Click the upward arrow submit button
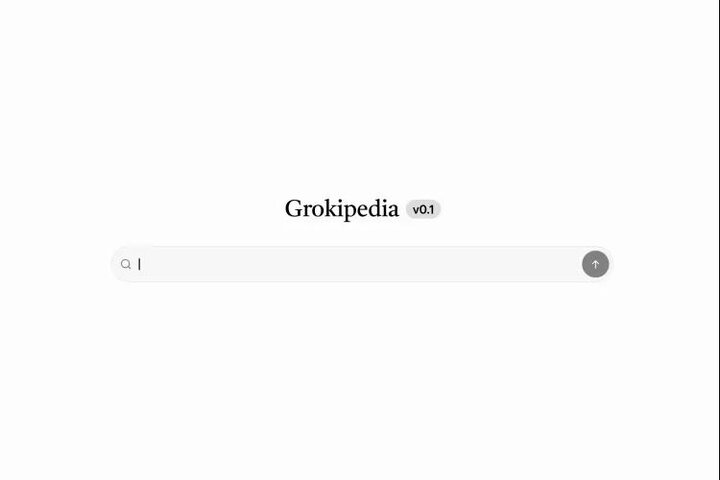The width and height of the screenshot is (720, 480). pos(595,264)
